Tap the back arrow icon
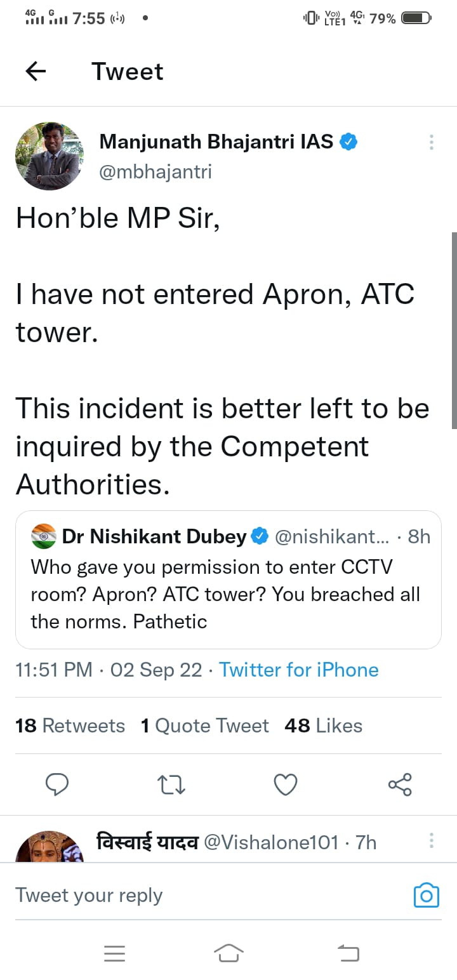This screenshot has height=980, width=457. (36, 72)
